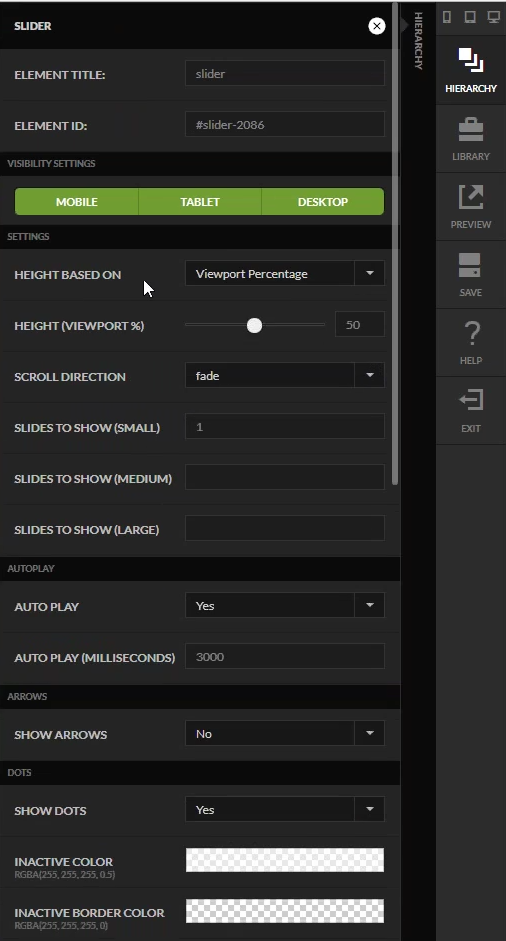This screenshot has width=506, height=941.
Task: Switch to mobile device preview icon
Action: pyautogui.click(x=447, y=16)
